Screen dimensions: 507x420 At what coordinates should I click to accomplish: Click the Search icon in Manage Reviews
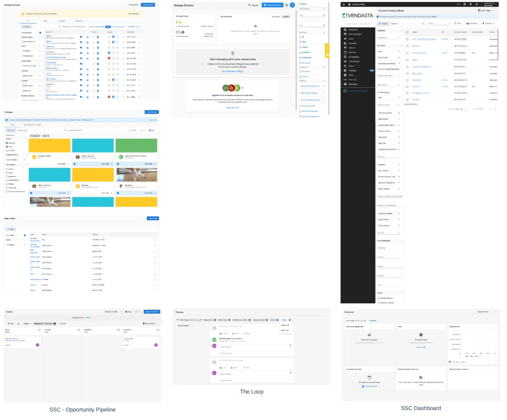250,5
